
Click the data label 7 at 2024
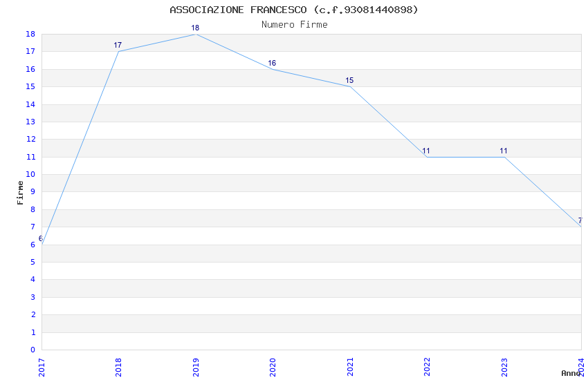click(580, 220)
